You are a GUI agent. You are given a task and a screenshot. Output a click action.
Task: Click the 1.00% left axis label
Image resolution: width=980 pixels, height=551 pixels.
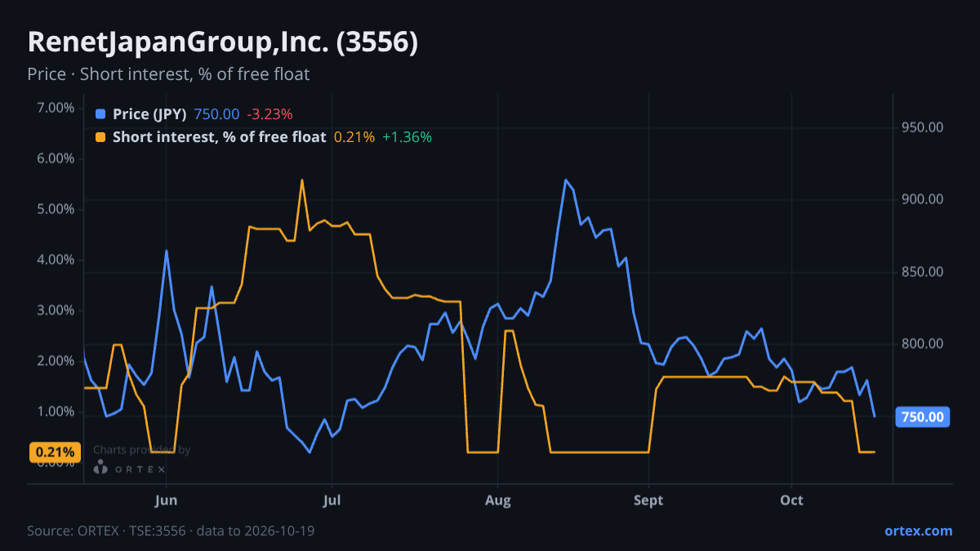[56, 411]
